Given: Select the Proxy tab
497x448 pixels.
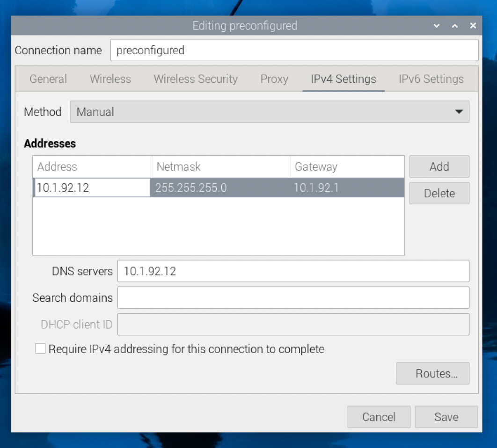Looking at the screenshot, I should [x=274, y=79].
